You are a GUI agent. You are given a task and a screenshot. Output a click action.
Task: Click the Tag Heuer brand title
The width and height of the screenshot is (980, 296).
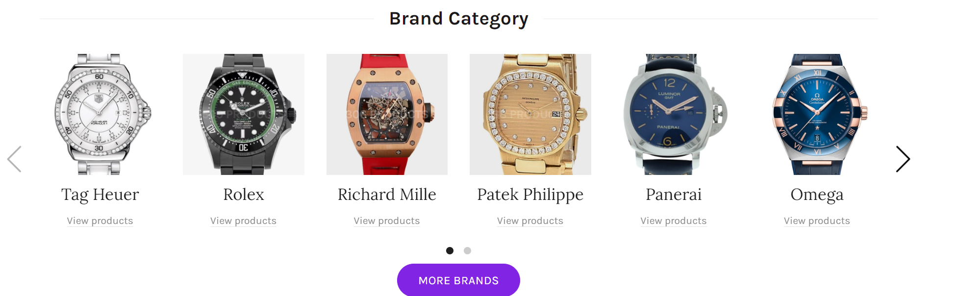point(100,195)
